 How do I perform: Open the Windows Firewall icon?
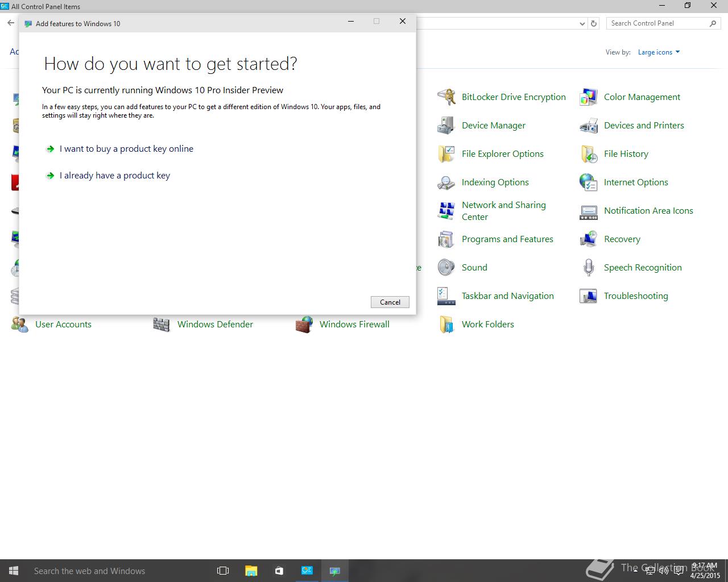(x=304, y=325)
